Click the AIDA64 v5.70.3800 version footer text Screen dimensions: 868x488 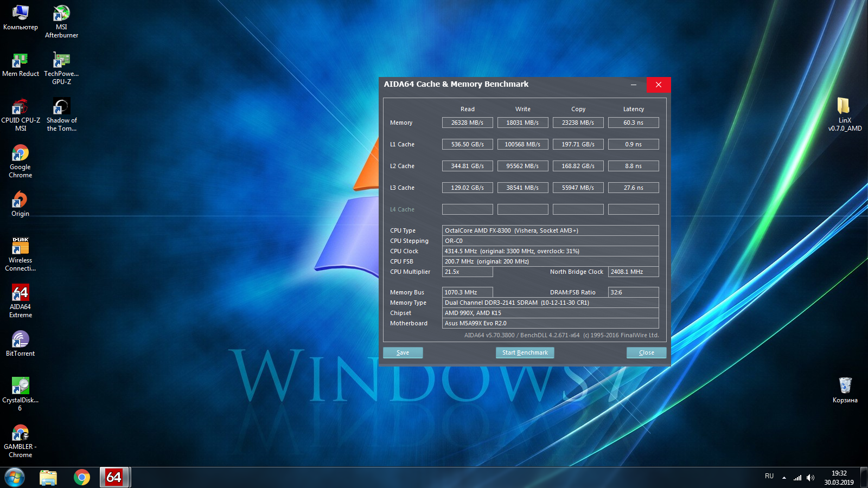(x=561, y=335)
